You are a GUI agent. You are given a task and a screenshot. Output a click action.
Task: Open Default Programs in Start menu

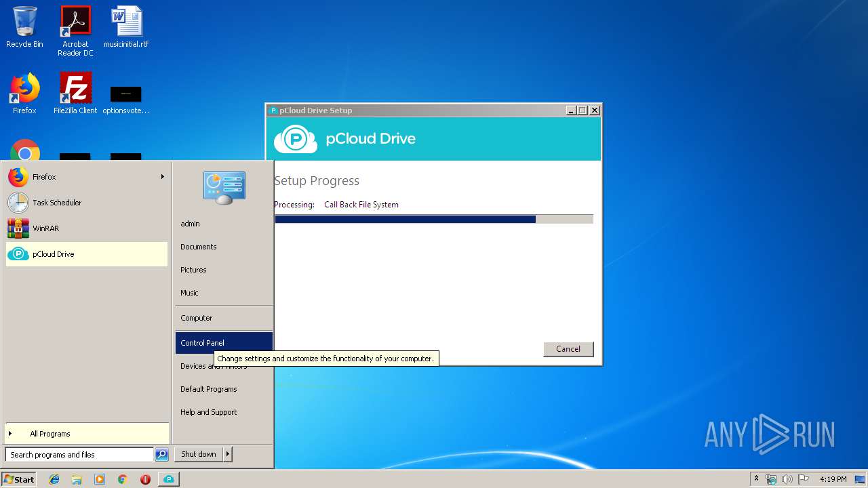[224, 389]
